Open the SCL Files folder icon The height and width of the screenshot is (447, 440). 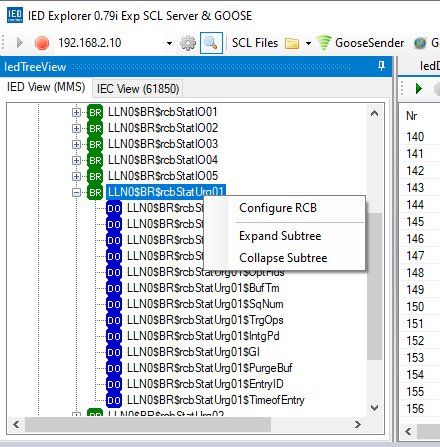point(292,43)
